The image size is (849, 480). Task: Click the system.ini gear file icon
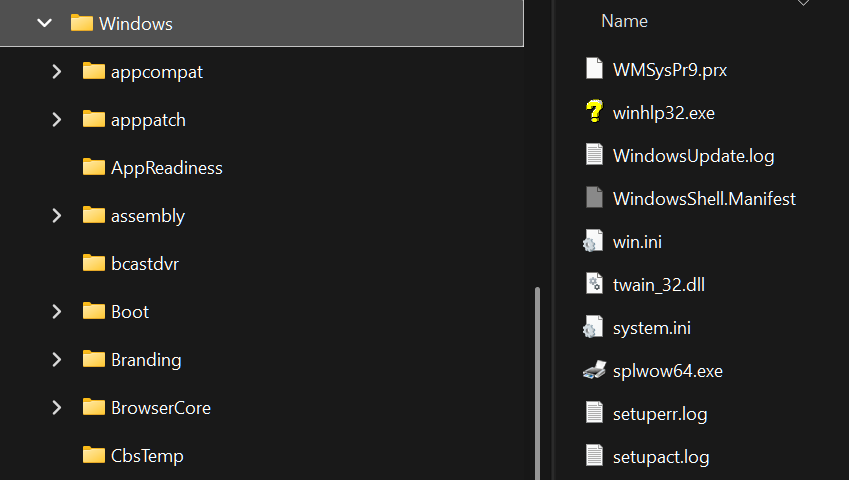tap(593, 326)
